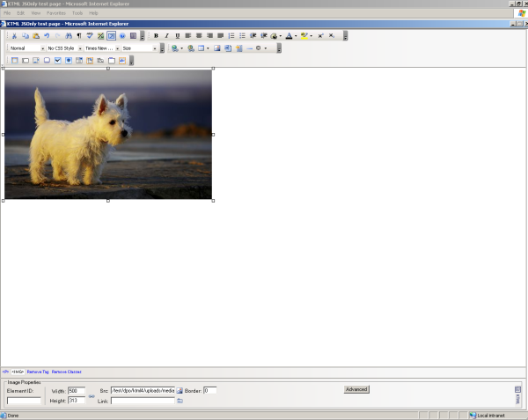This screenshot has width=528, height=420.
Task: Open the Favorites menu
Action: 55,12
